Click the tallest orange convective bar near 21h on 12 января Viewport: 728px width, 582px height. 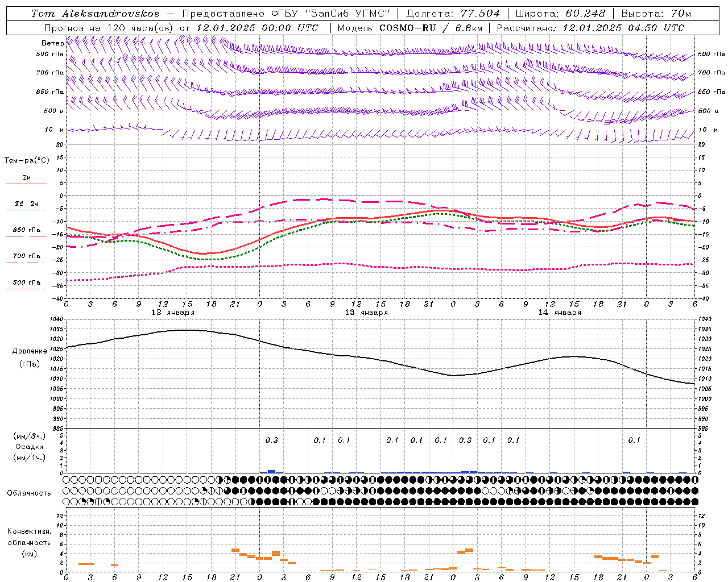coord(235,550)
